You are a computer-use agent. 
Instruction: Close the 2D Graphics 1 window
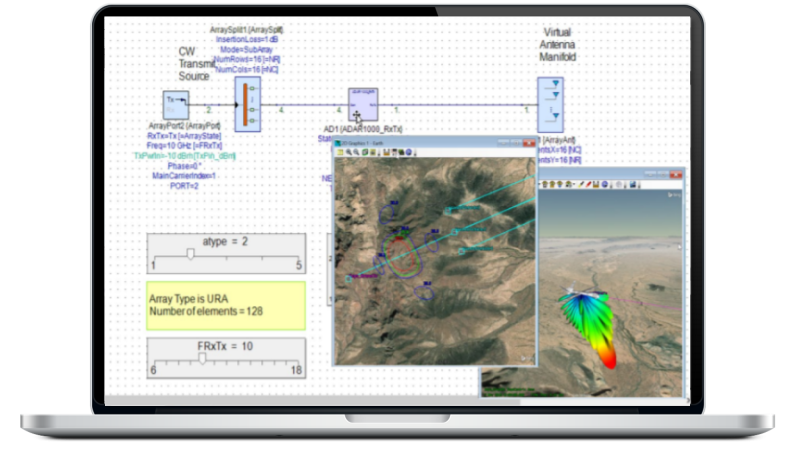tap(530, 141)
